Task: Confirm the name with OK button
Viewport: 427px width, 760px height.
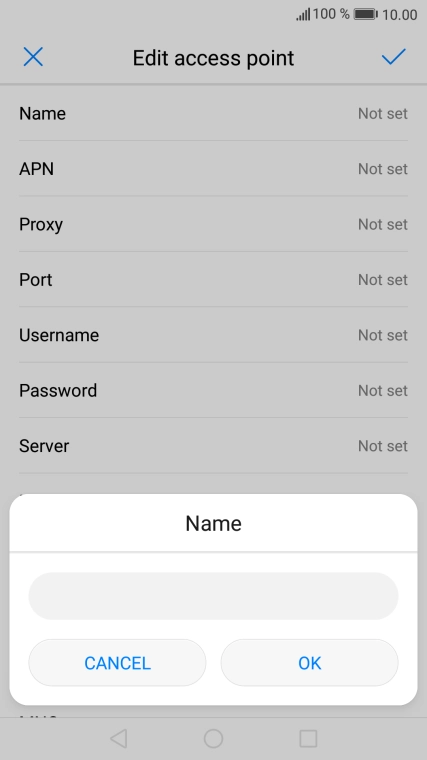Action: point(310,663)
